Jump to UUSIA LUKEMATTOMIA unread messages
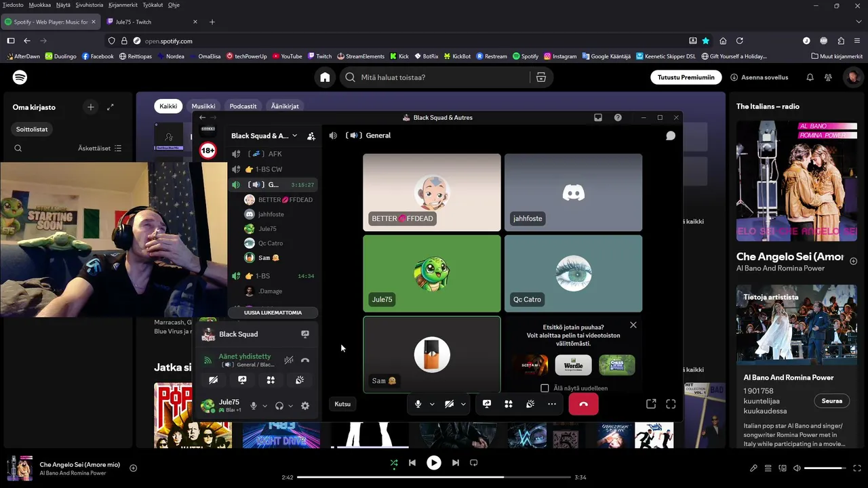Viewport: 868px width, 488px height. pyautogui.click(x=273, y=312)
